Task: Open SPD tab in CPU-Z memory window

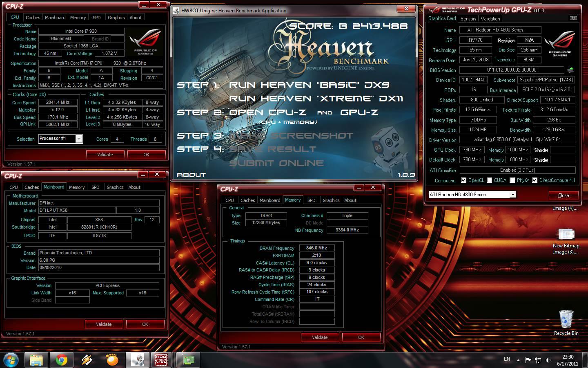Action: tap(312, 200)
